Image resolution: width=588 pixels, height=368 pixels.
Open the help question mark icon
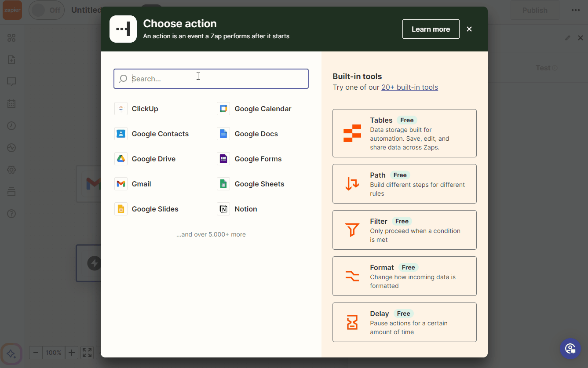11,214
